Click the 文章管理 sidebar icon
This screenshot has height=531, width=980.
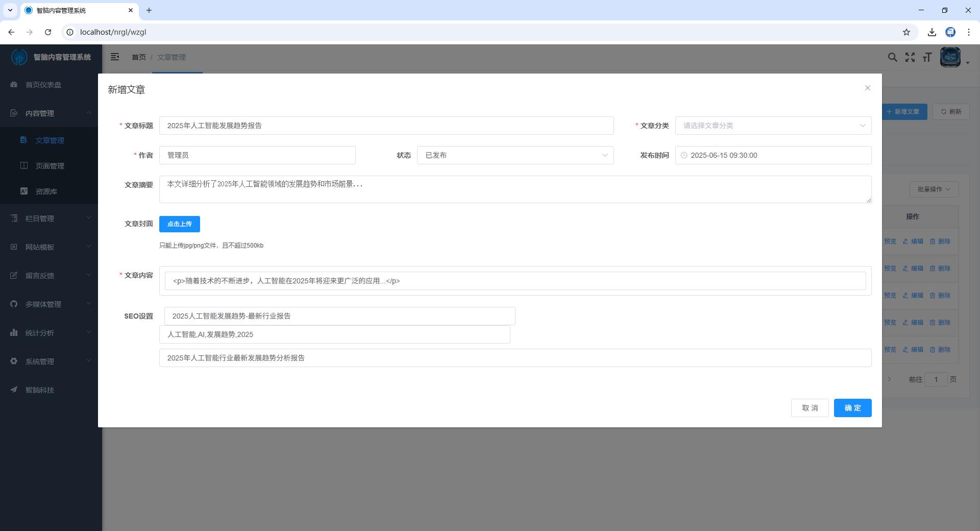point(24,140)
